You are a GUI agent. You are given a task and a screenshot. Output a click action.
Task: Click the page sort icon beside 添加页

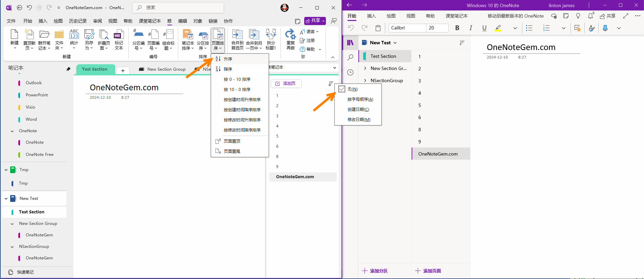tap(331, 84)
